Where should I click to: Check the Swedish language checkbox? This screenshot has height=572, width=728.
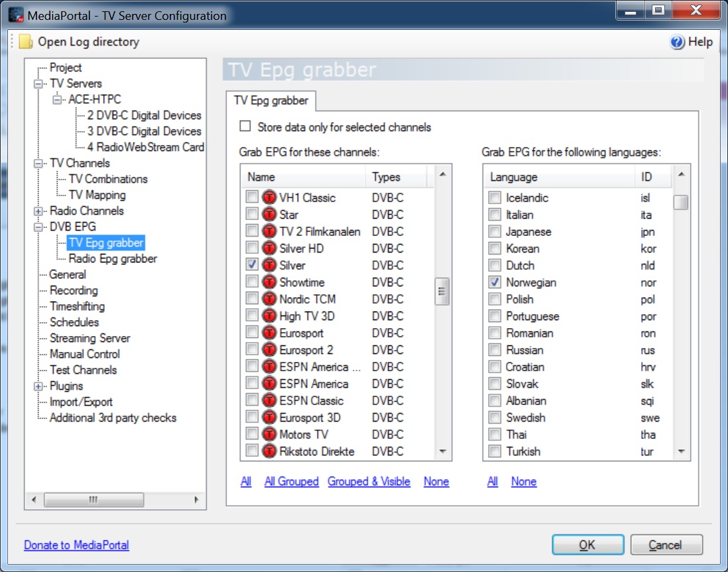tap(495, 418)
